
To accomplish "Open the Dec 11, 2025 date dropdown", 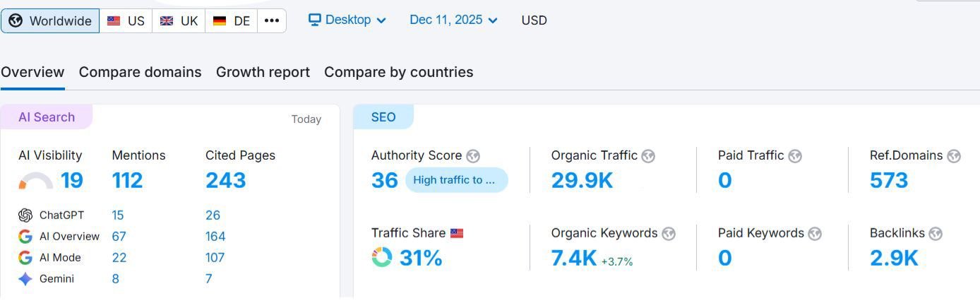I will pos(453,20).
